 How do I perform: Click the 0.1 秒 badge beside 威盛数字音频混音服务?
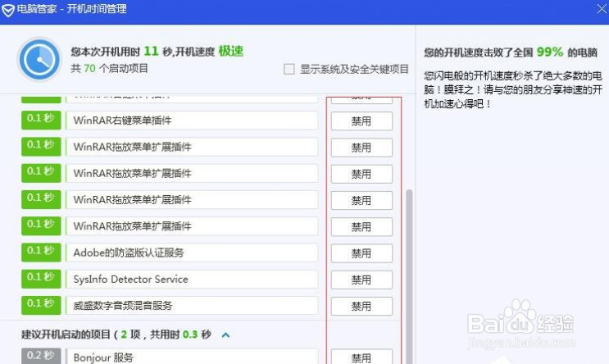41,305
